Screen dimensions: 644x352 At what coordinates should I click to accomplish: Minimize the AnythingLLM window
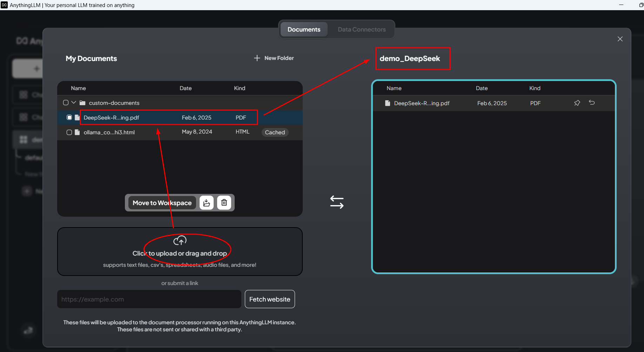tap(621, 5)
